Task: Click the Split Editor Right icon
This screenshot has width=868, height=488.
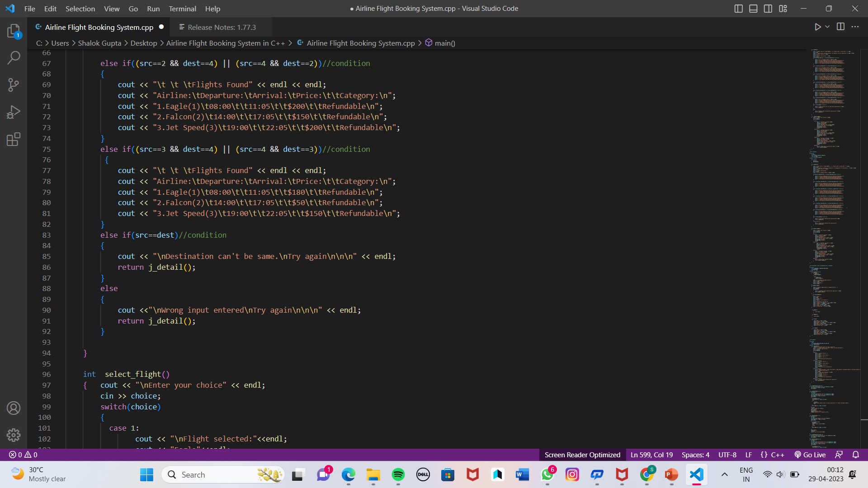Action: pyautogui.click(x=840, y=27)
